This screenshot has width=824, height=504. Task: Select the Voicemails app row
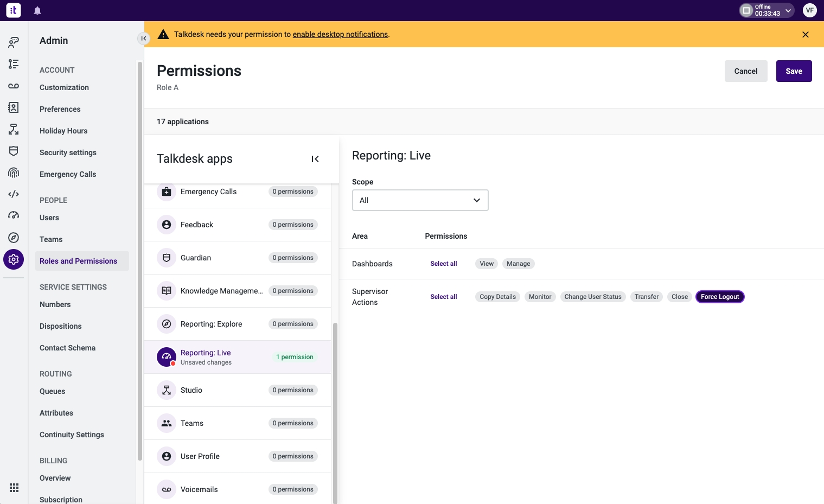238,489
